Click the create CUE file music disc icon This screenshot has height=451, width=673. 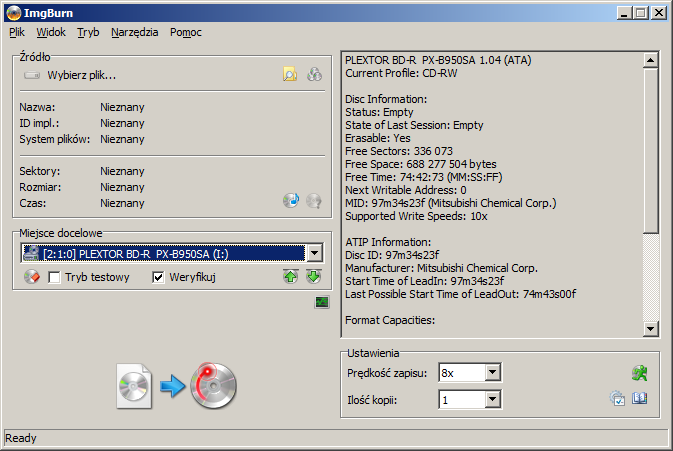point(291,200)
